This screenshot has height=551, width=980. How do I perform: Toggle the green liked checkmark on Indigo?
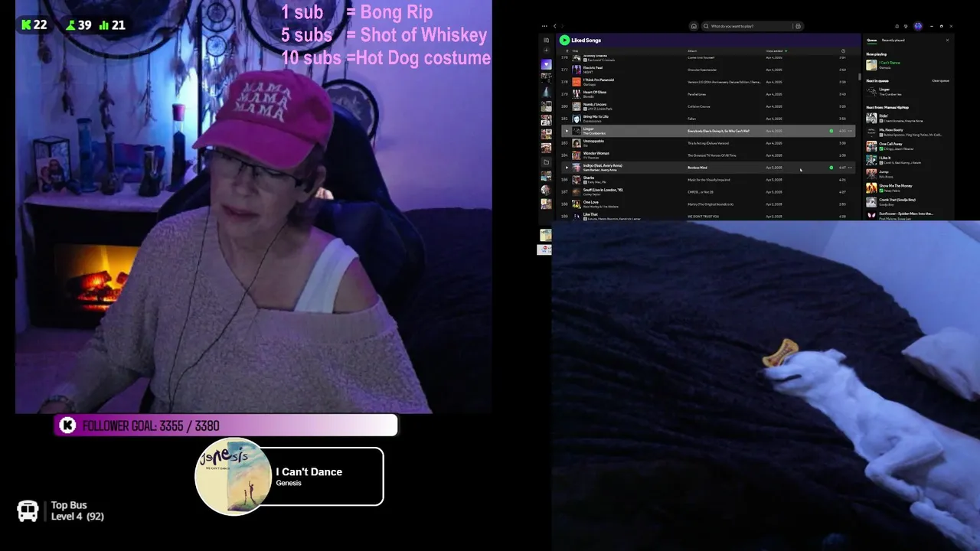[831, 168]
